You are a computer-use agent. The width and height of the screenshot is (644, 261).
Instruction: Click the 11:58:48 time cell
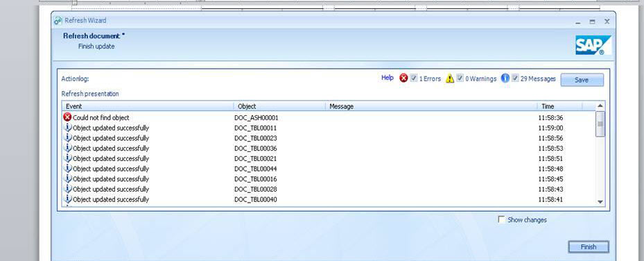[550, 169]
